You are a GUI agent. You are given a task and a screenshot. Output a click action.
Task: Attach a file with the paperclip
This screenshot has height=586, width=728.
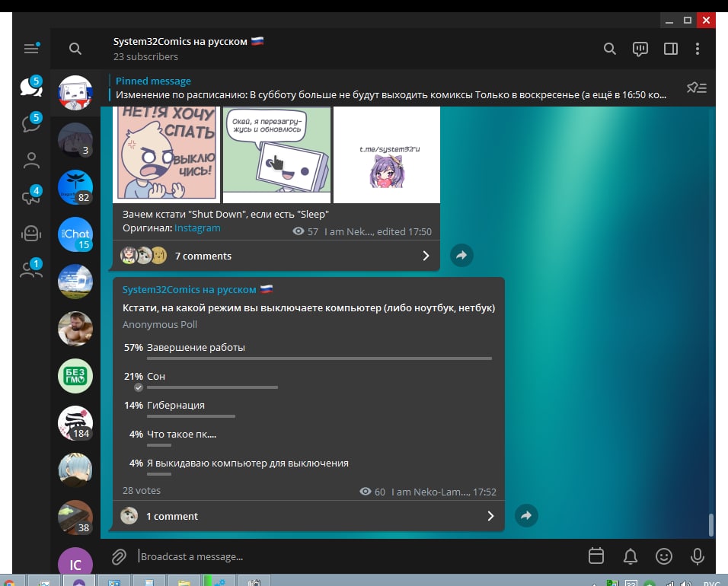tap(119, 556)
